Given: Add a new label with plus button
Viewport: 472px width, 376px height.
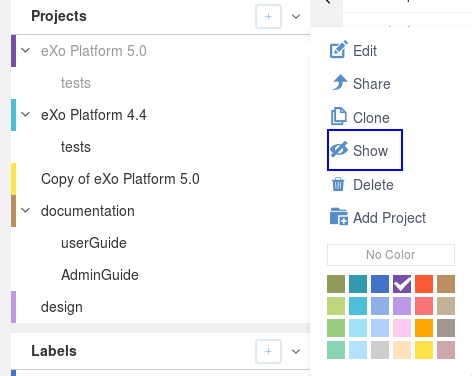Looking at the screenshot, I should (x=268, y=351).
